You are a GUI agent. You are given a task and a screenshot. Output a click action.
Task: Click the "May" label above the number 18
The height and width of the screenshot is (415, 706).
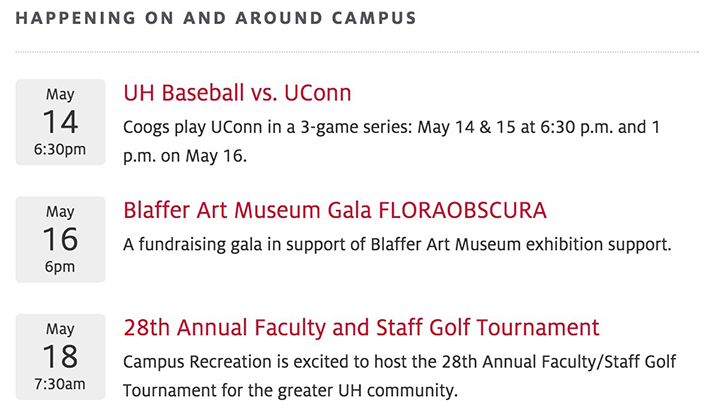click(60, 329)
